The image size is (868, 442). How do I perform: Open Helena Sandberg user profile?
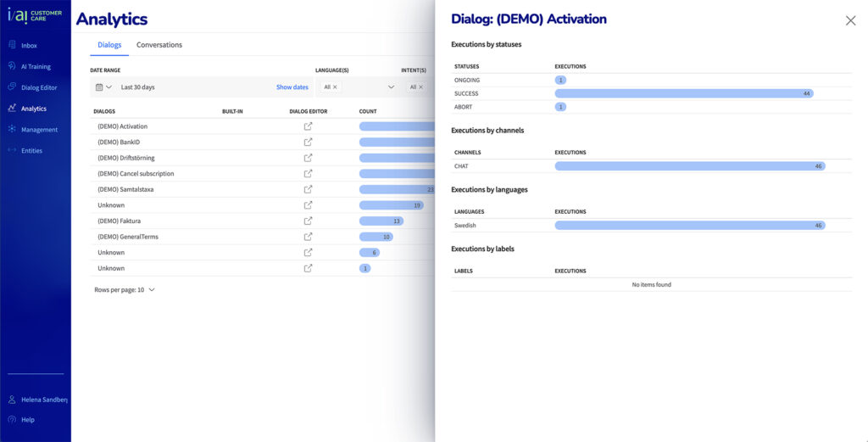[44, 400]
